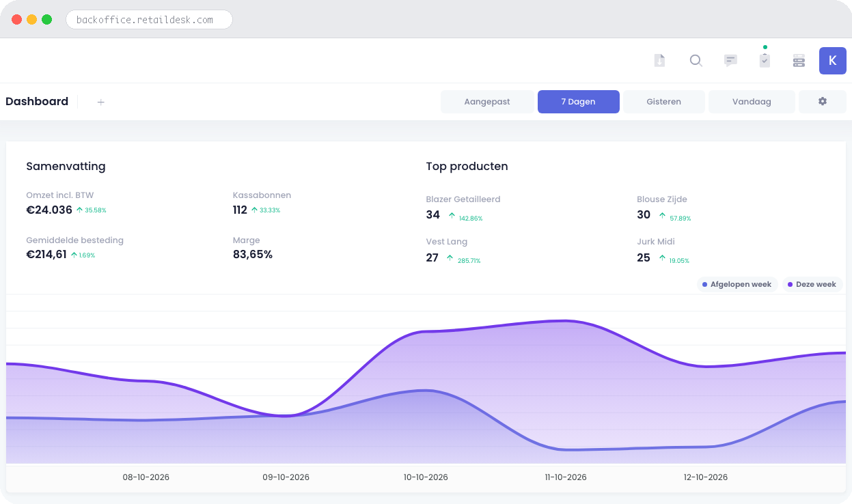
Task: Click the 1.69% increase indicator
Action: point(83,255)
